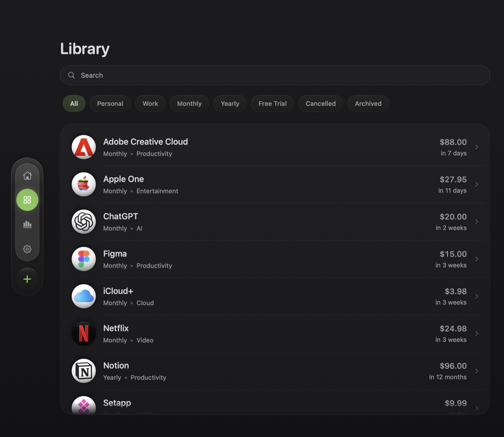Select the All filter tab

point(74,103)
